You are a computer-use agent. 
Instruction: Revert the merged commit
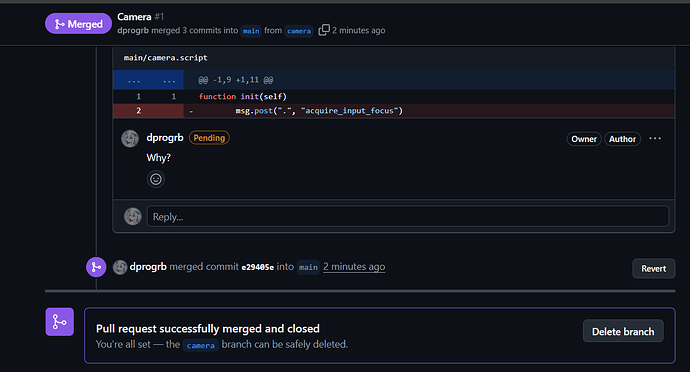[x=653, y=269]
